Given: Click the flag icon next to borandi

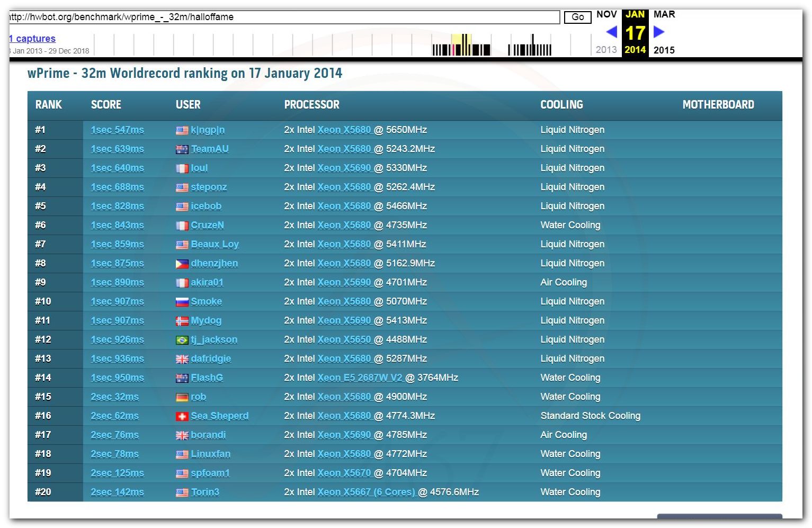Looking at the screenshot, I should point(182,435).
